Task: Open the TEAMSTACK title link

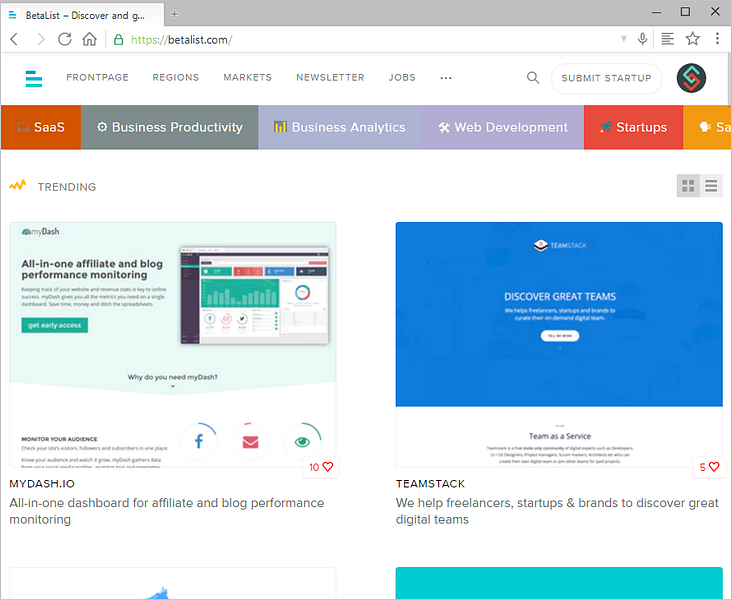Action: point(430,484)
